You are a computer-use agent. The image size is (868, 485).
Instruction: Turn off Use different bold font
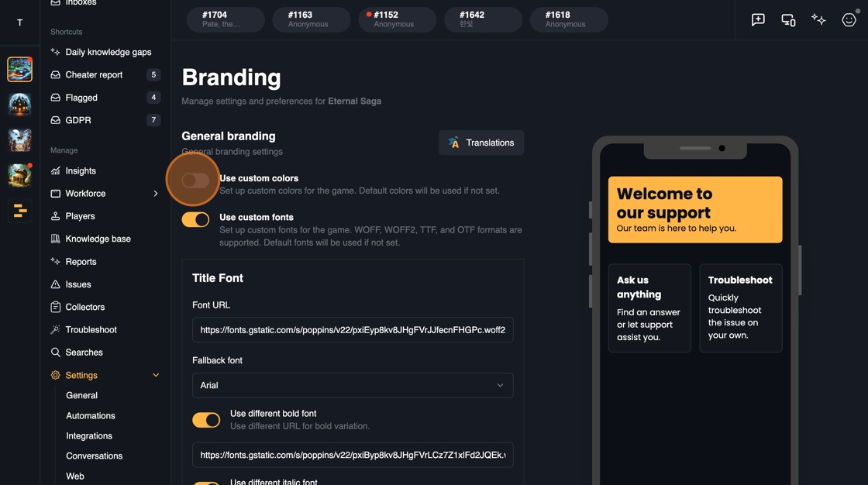pyautogui.click(x=206, y=420)
